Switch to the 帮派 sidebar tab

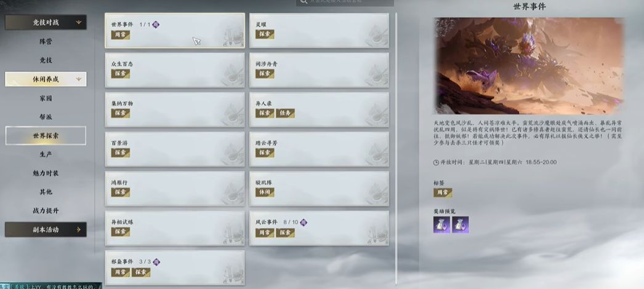coord(46,117)
